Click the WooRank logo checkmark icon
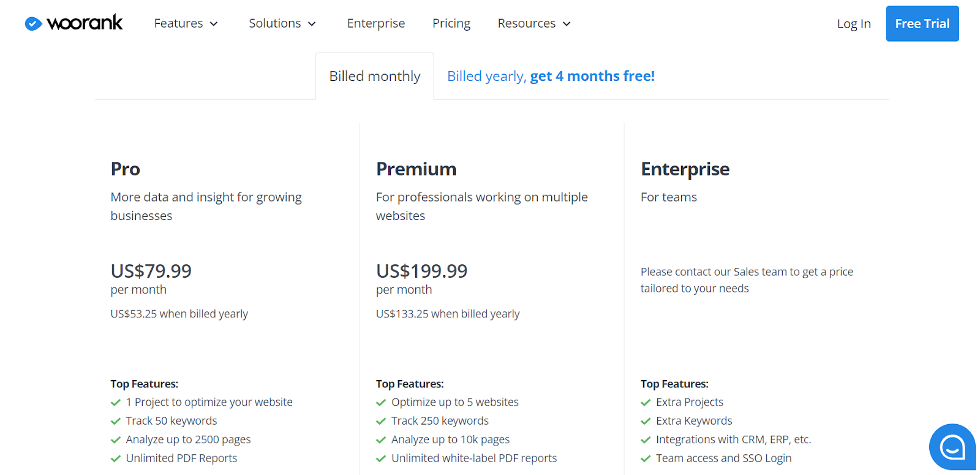980x475 pixels. 33,23
